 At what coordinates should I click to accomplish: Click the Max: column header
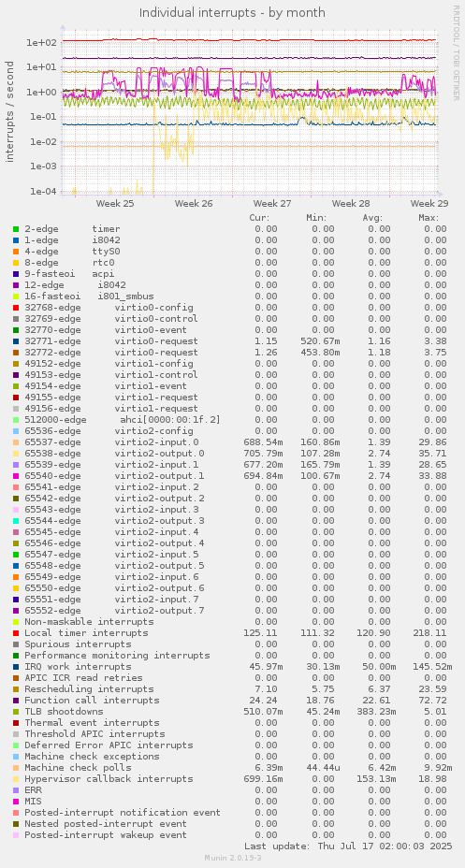(x=429, y=218)
